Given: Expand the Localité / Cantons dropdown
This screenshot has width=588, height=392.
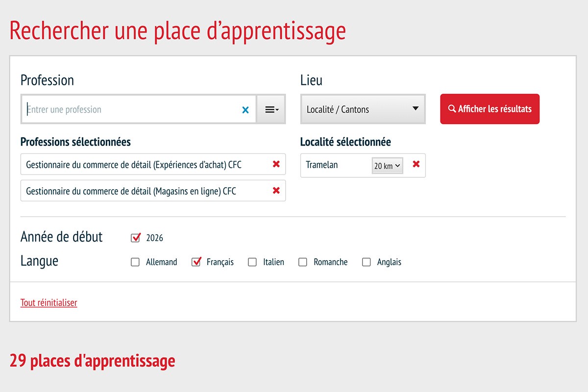Looking at the screenshot, I should [x=363, y=109].
